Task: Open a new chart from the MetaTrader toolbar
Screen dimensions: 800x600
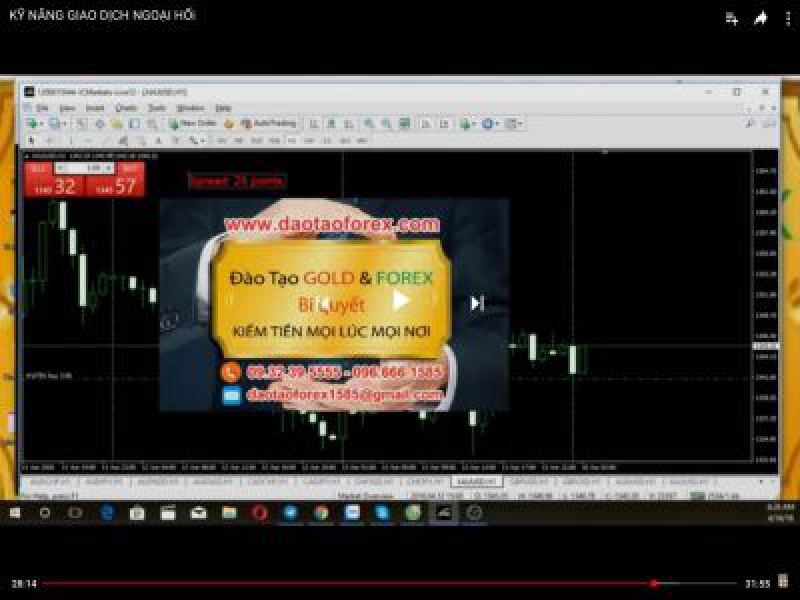Action: click(33, 123)
